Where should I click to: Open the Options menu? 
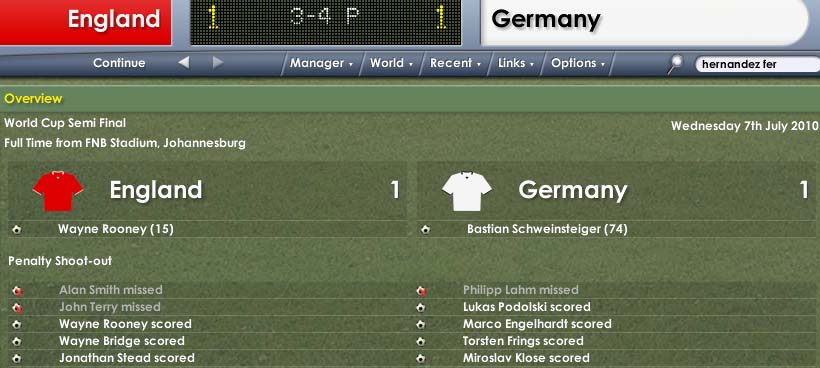(x=578, y=63)
